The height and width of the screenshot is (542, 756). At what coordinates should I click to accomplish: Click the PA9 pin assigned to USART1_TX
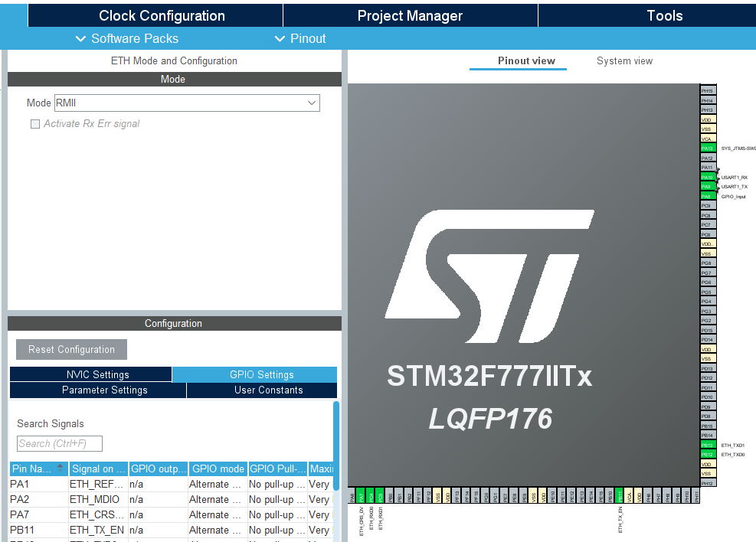click(708, 187)
